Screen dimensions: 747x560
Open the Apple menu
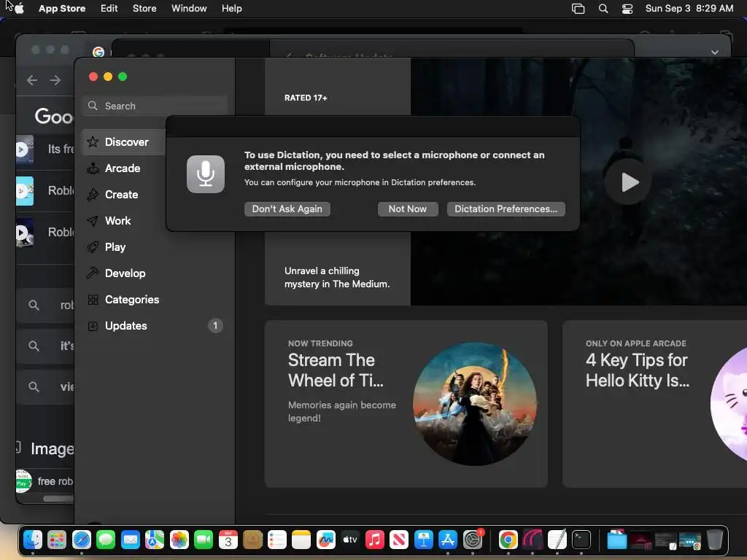tap(19, 8)
